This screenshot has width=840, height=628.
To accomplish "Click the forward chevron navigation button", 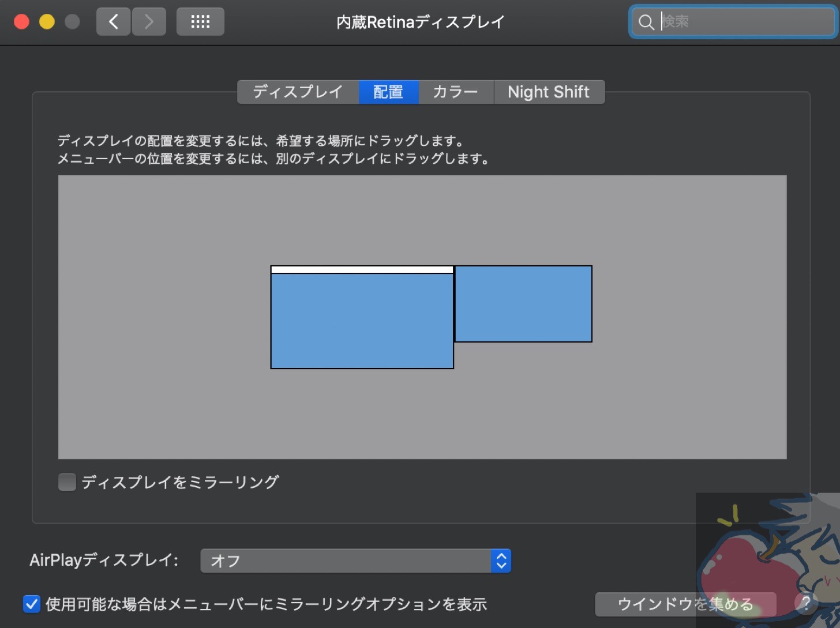I will click(x=149, y=22).
